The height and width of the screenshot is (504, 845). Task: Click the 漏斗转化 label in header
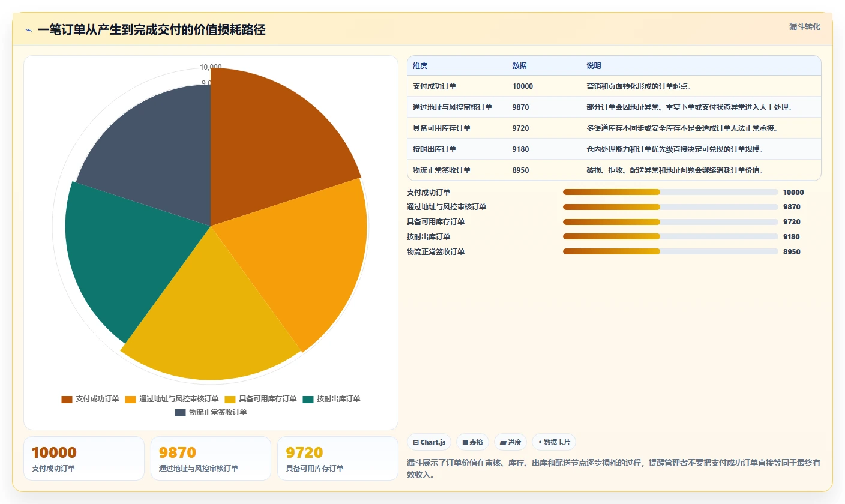804,27
